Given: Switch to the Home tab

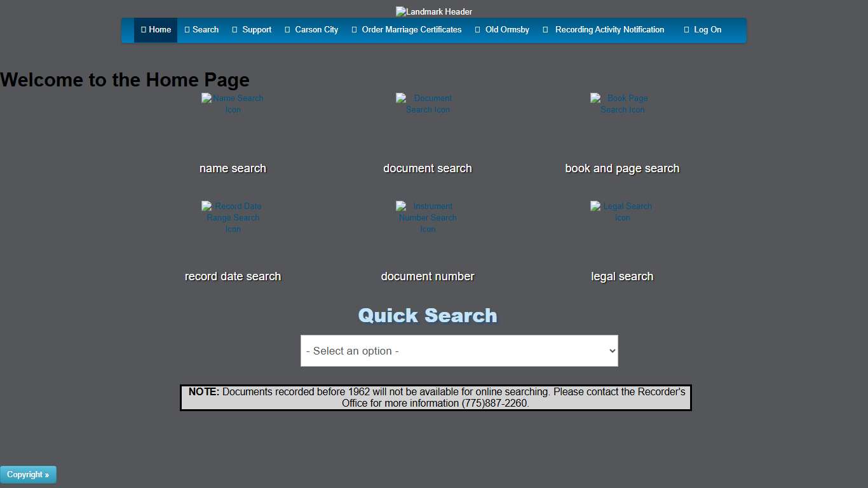Looking at the screenshot, I should tap(156, 29).
